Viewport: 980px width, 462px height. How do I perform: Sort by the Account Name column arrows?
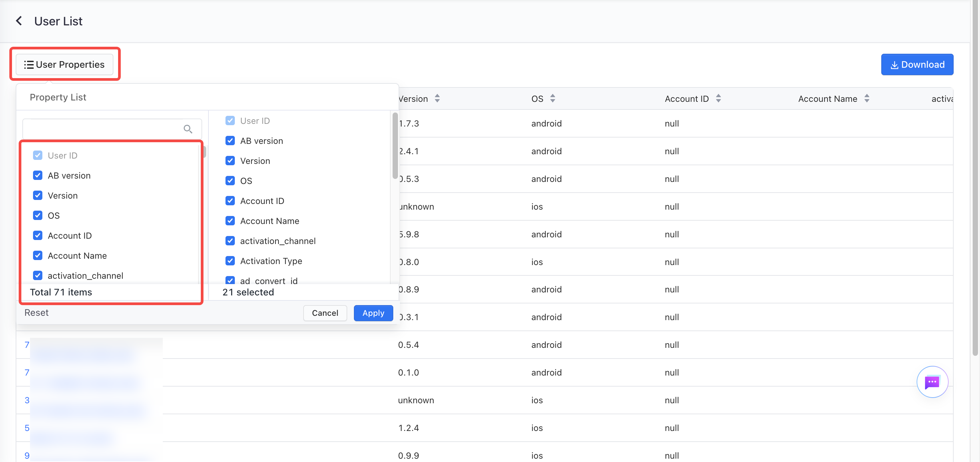[x=866, y=99]
